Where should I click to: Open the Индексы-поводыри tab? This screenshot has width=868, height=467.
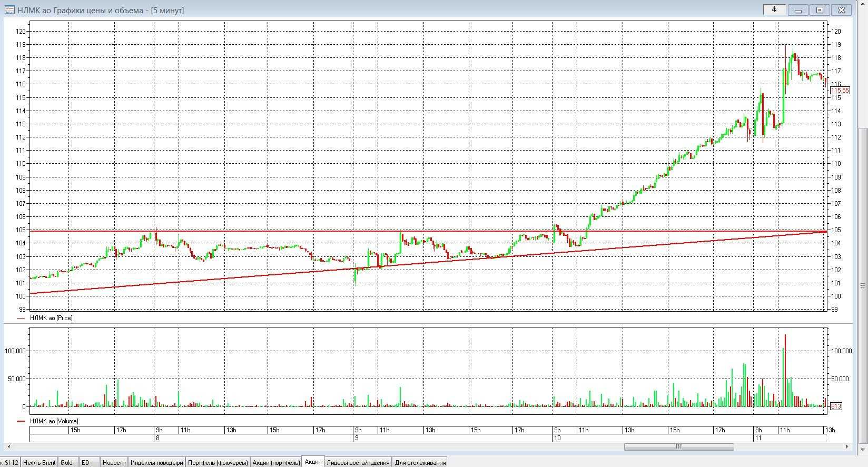[x=157, y=462]
